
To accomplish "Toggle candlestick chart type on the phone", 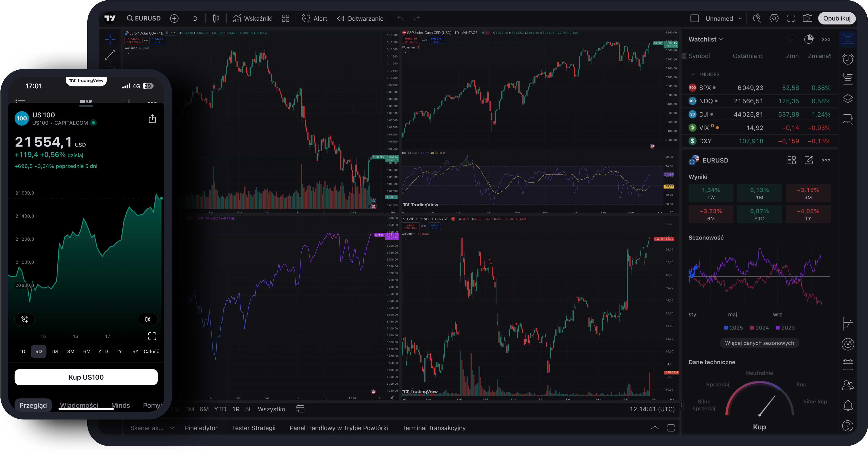I will (147, 319).
